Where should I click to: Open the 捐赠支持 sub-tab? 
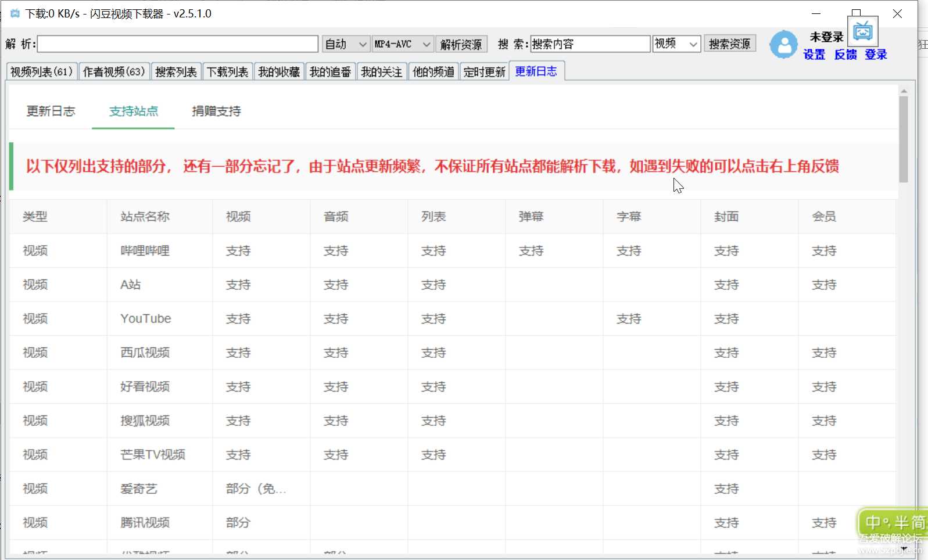216,111
